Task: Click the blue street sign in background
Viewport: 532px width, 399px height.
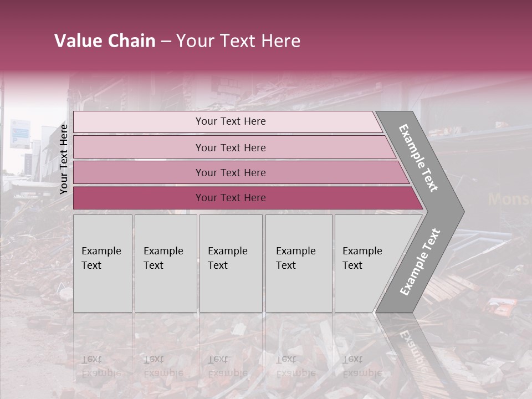Action: coord(19,133)
